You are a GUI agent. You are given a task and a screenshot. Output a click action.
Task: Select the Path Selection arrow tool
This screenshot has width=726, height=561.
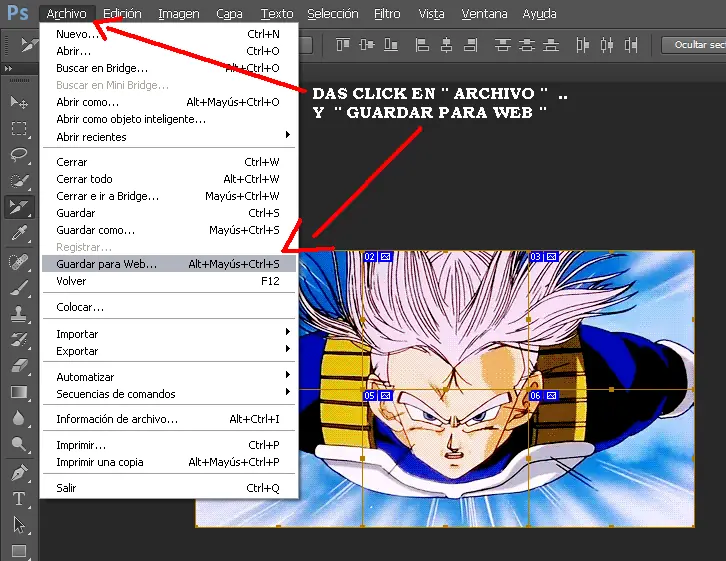[19, 525]
